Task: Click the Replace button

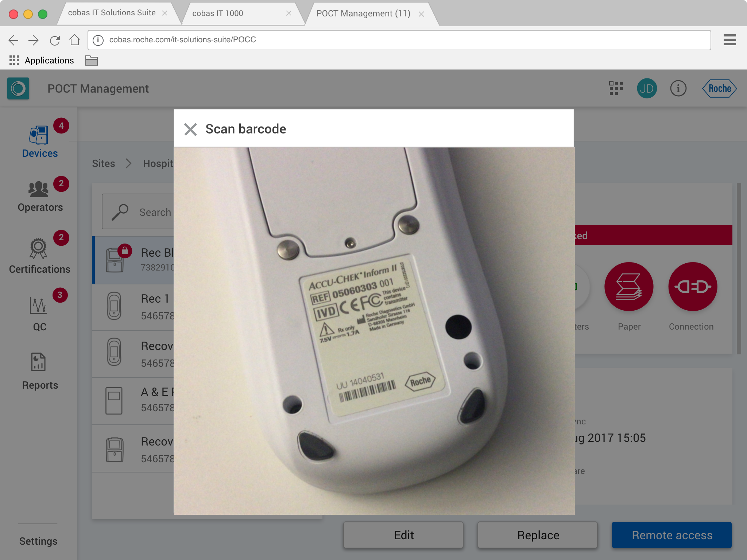Action: coord(538,535)
